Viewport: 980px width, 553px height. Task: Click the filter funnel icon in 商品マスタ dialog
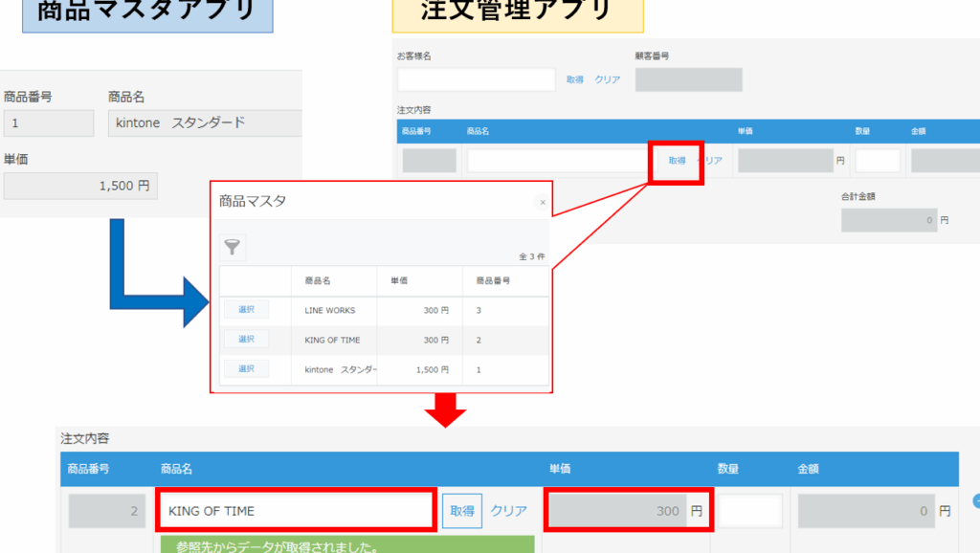(x=233, y=248)
